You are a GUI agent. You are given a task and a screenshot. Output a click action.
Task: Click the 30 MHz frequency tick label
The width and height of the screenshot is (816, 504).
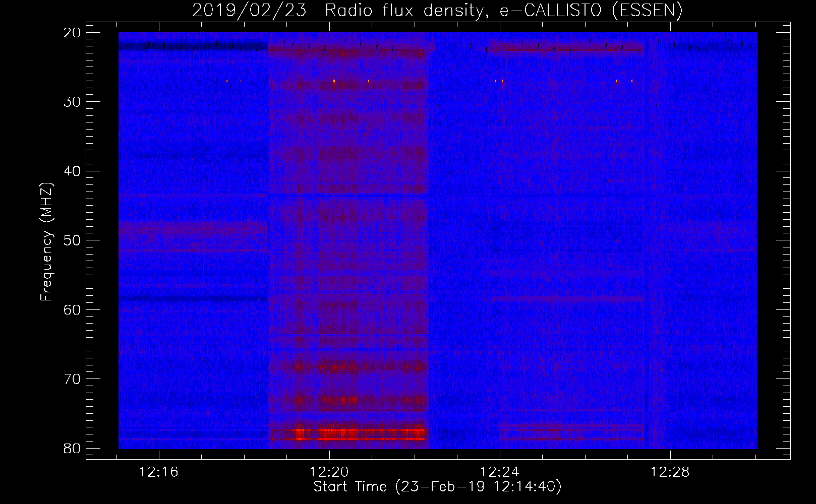pos(73,102)
